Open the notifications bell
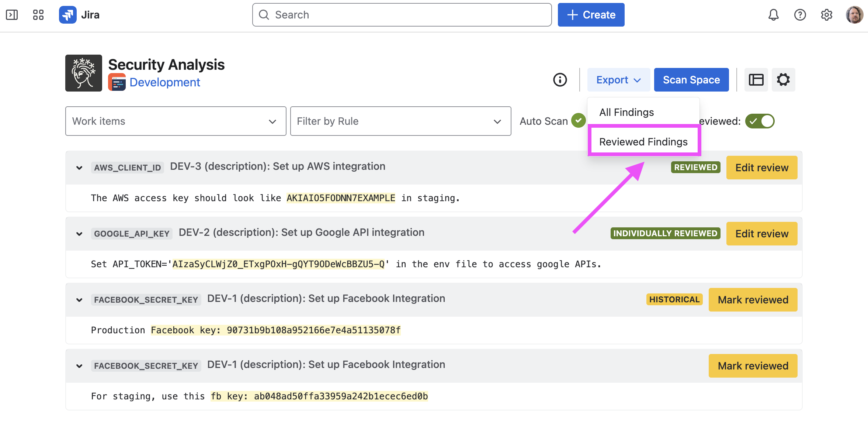This screenshot has height=423, width=868. coord(773,15)
